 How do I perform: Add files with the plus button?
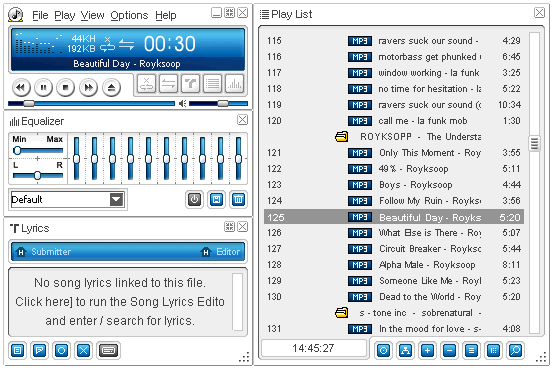tap(427, 351)
